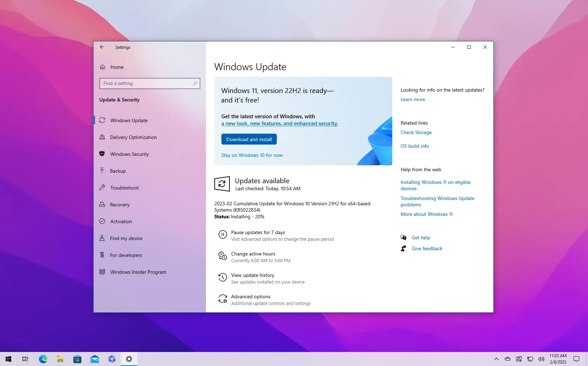This screenshot has height=366, width=588.
Task: Click the Give feedback person icon
Action: [403, 248]
